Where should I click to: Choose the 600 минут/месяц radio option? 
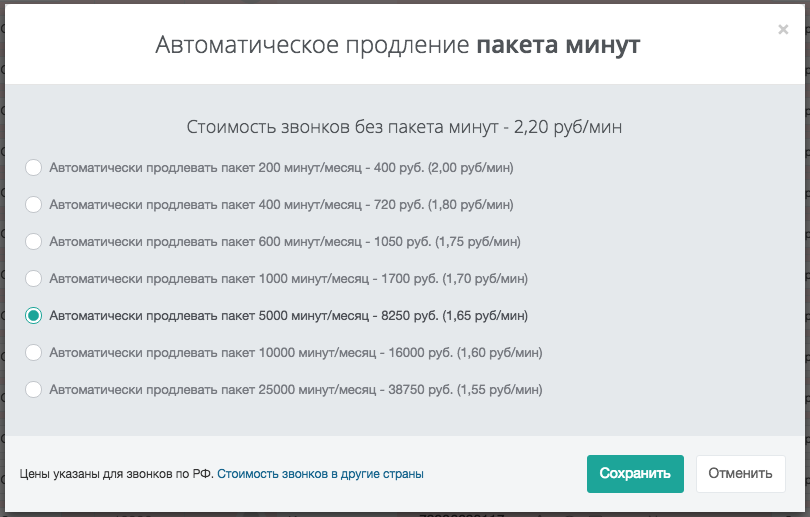point(34,242)
